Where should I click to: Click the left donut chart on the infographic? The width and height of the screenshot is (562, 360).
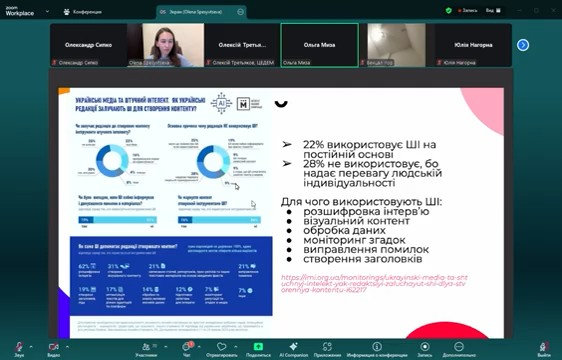pos(112,161)
